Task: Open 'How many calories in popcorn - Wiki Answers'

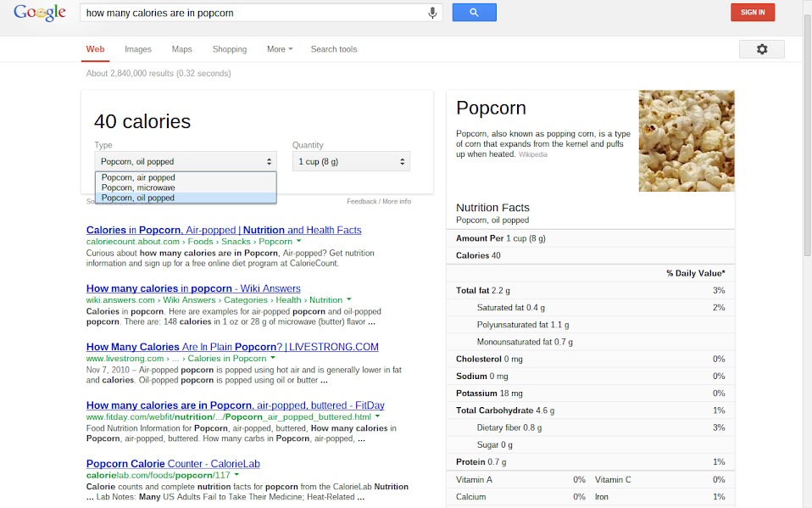Action: 193,288
